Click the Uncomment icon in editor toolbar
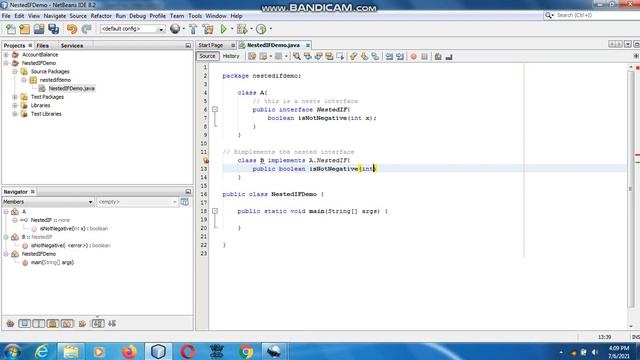The width and height of the screenshot is (640, 360). tap(449, 57)
